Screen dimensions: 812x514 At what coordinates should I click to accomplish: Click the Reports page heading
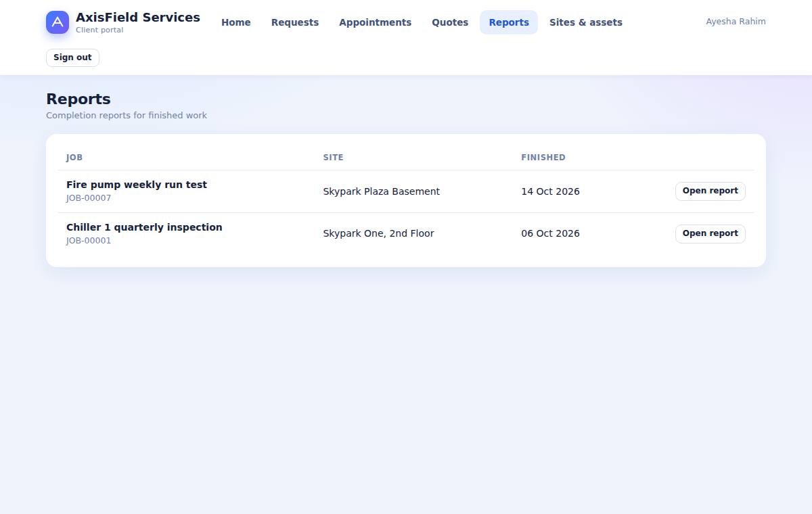point(78,99)
